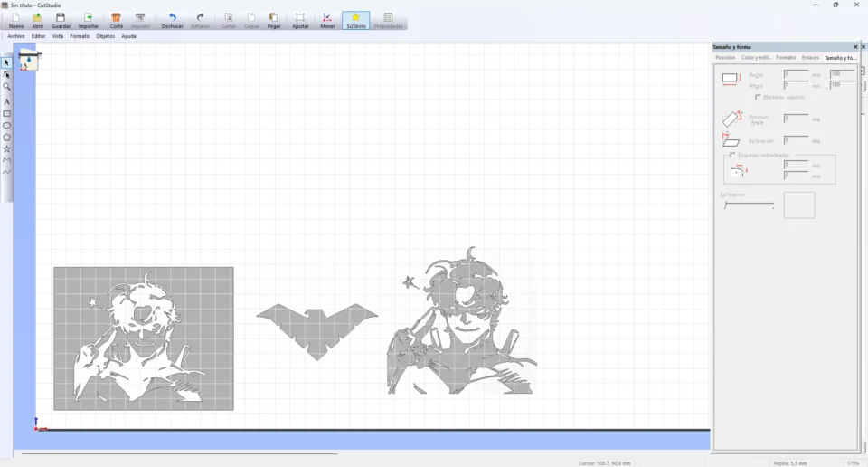This screenshot has width=868, height=467.
Task: Open the Propiedades panel button
Action: pos(388,21)
